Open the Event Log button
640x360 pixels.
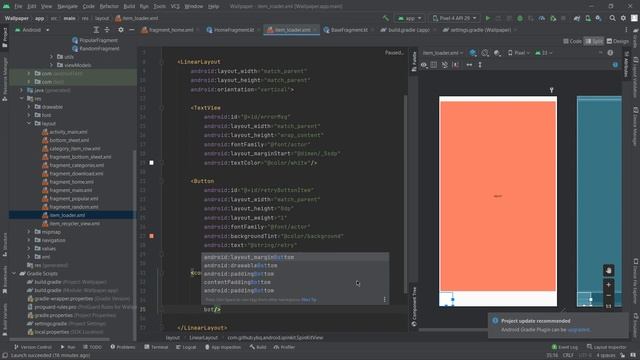coord(564,347)
